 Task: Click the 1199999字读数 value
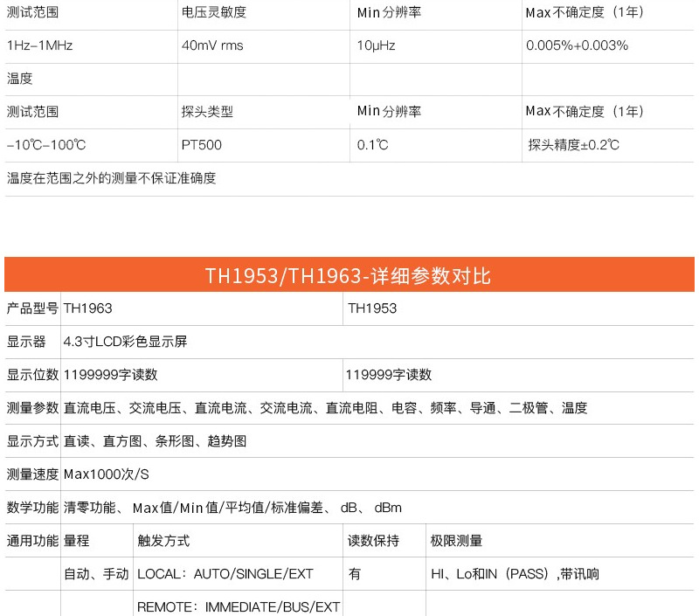111,375
